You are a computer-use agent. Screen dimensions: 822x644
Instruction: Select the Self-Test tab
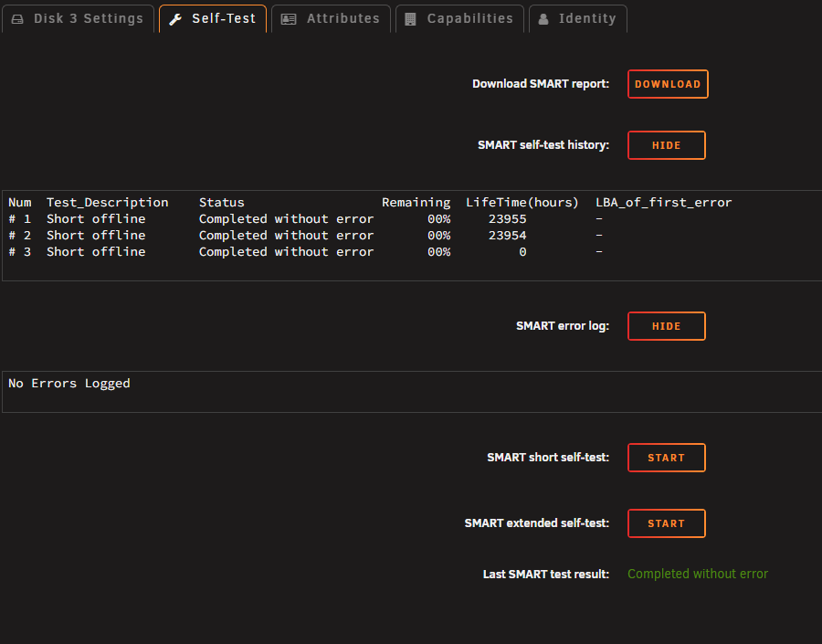pos(213,19)
